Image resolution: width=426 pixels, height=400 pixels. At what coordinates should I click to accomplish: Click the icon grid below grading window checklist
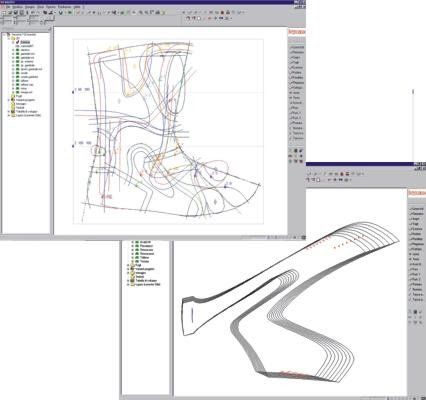[415, 317]
